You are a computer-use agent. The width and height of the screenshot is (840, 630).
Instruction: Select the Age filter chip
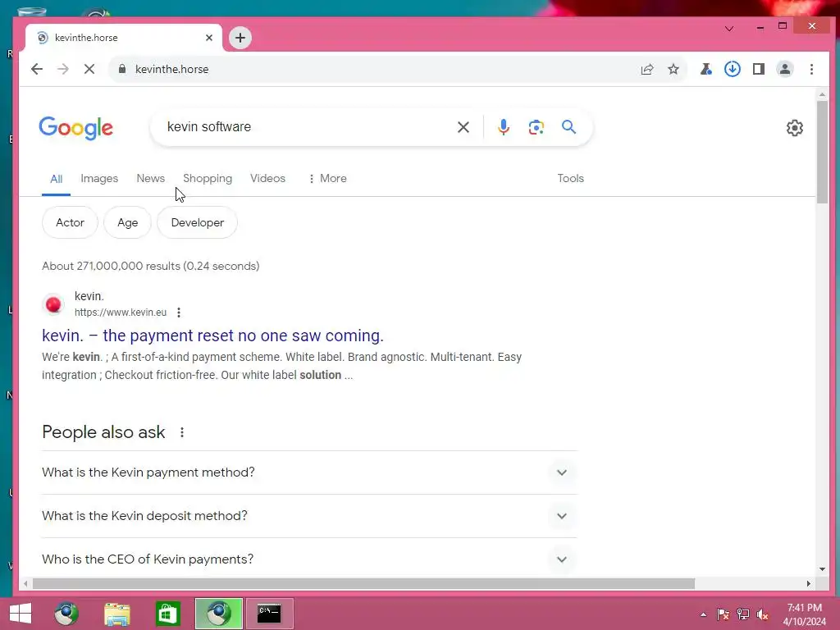[127, 222]
